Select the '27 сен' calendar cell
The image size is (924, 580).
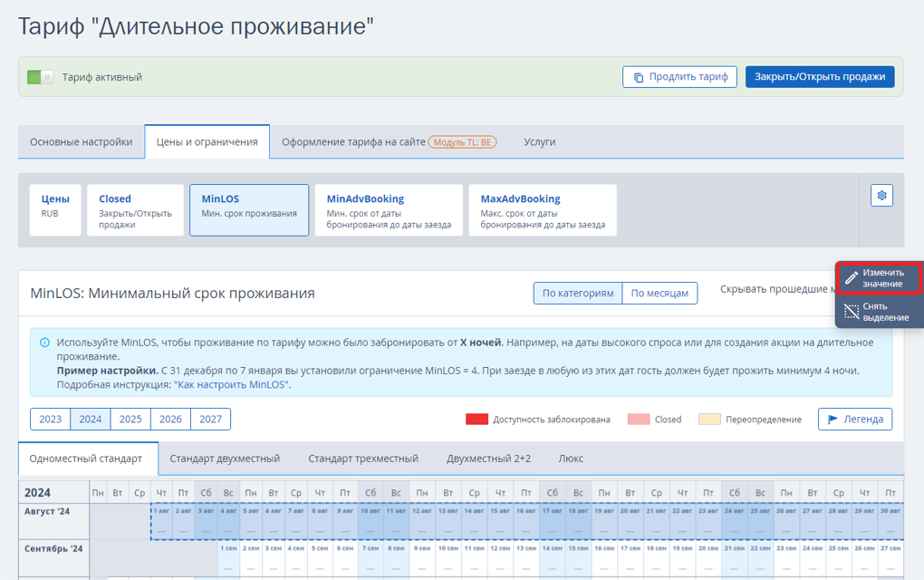[x=890, y=559]
